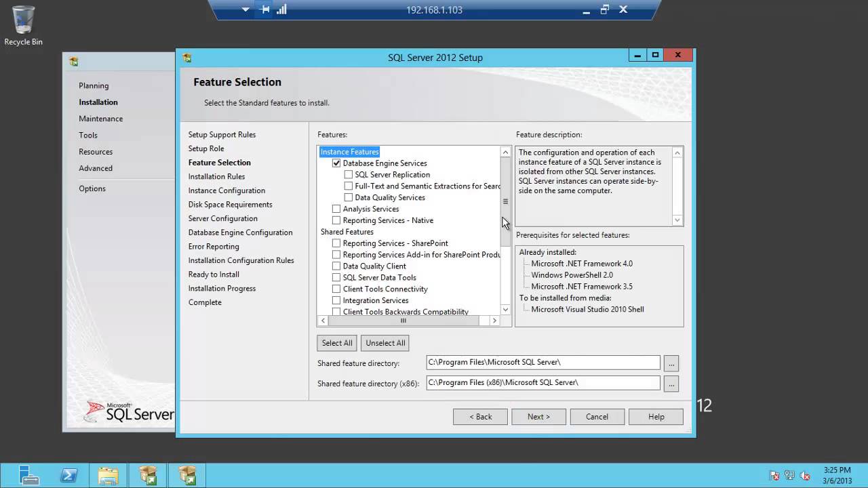Click the Shared feature directory (x86) path field

click(542, 383)
